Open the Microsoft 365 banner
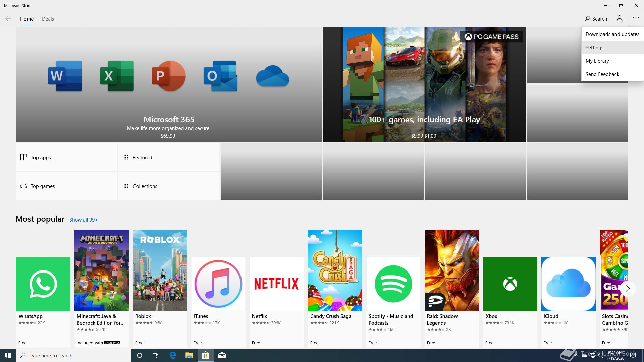Viewport: 644px width, 362px height. tap(169, 84)
